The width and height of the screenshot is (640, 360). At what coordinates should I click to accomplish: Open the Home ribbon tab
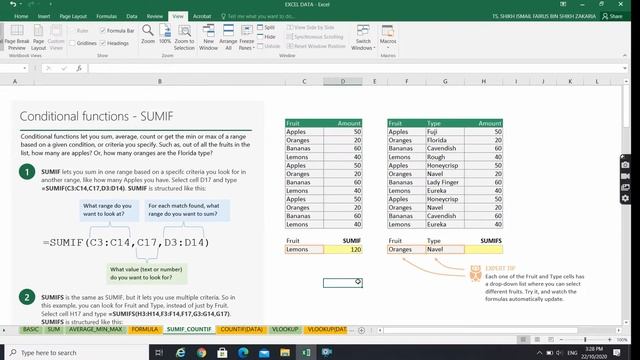[21, 16]
